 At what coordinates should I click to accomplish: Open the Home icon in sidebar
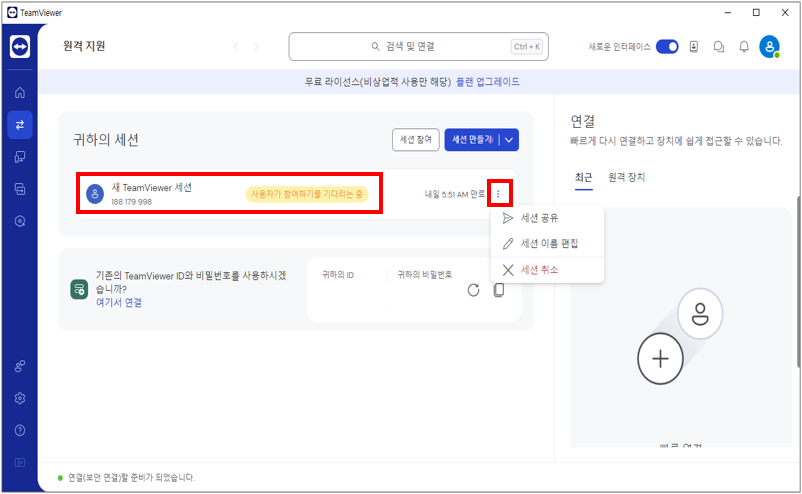pyautogui.click(x=20, y=93)
